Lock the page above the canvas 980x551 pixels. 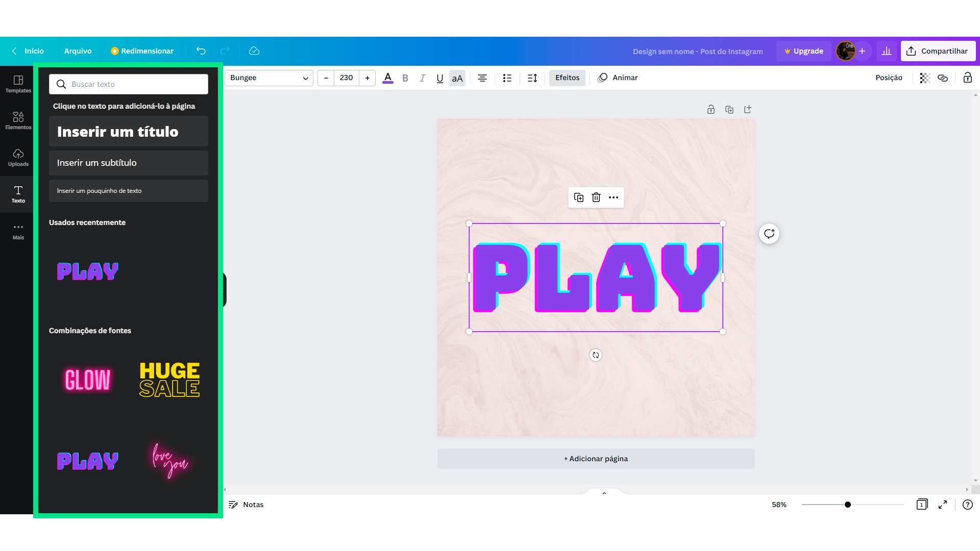(x=711, y=109)
